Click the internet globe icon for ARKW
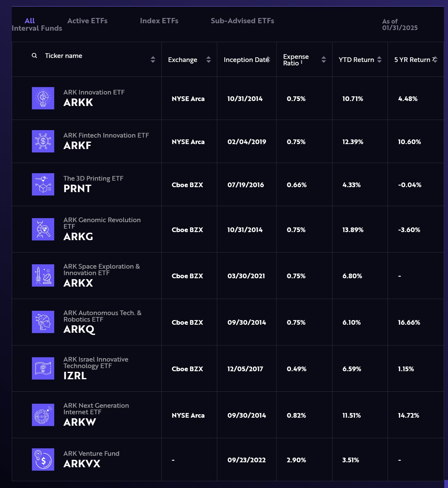The image size is (448, 488). point(43,415)
